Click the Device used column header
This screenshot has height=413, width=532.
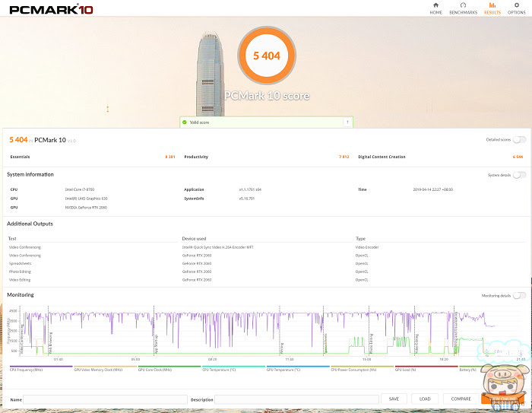tap(194, 238)
